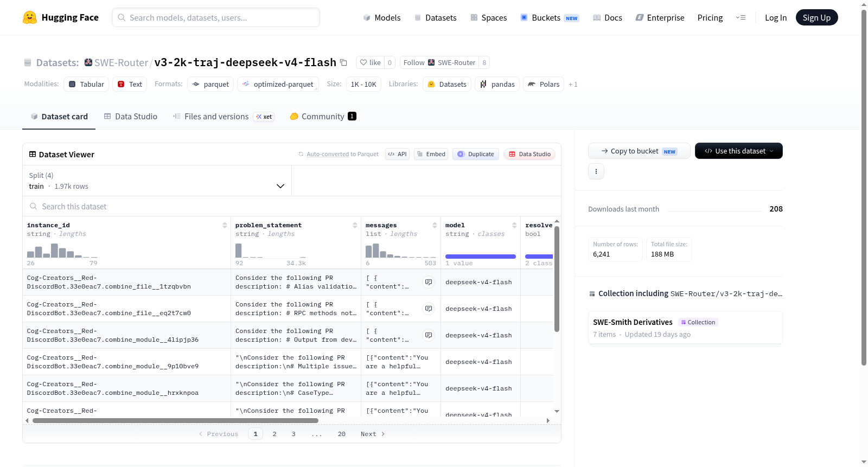Click the page vertical scrollbar

[864, 188]
